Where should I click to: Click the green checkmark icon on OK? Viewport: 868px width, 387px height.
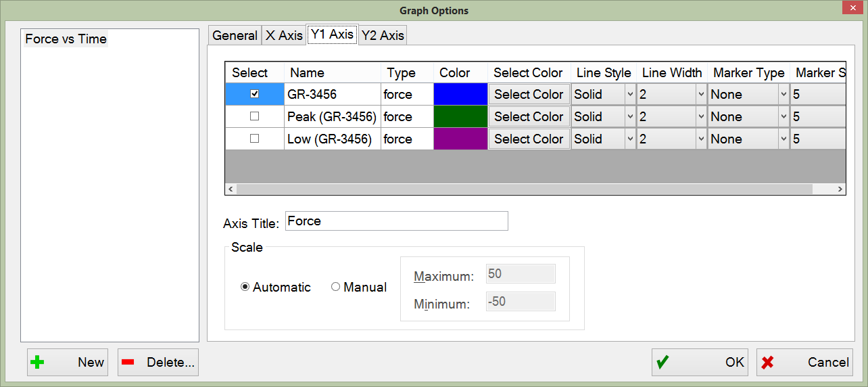[x=662, y=363]
